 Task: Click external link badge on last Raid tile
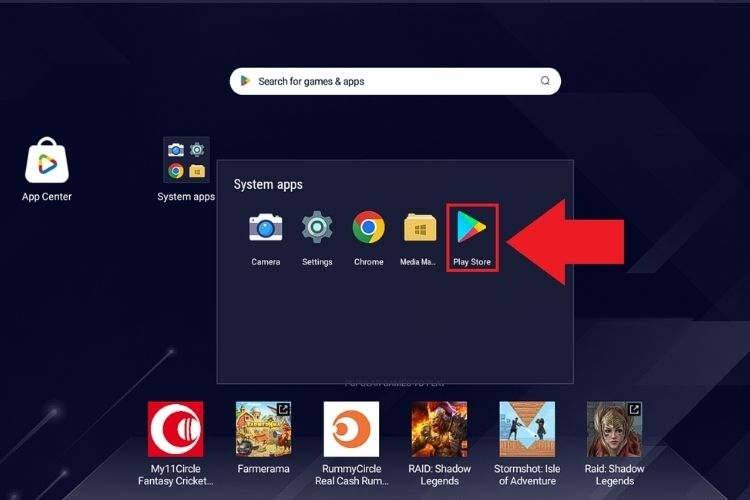point(634,409)
